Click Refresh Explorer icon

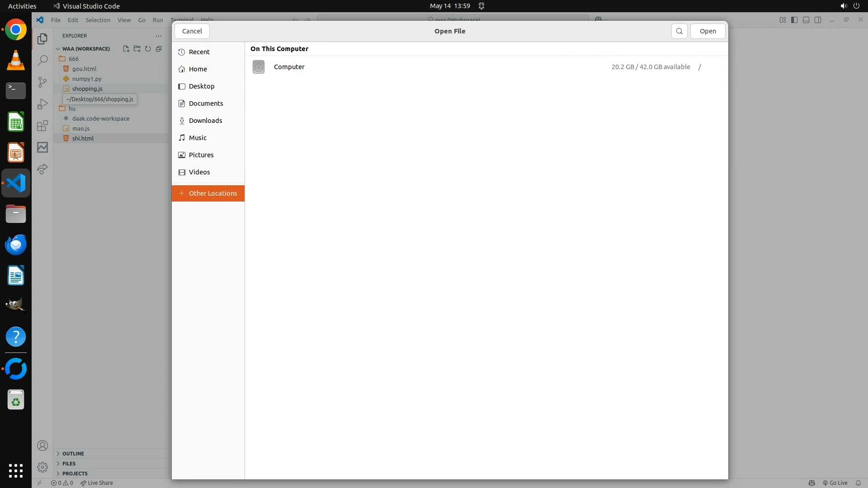click(x=148, y=49)
